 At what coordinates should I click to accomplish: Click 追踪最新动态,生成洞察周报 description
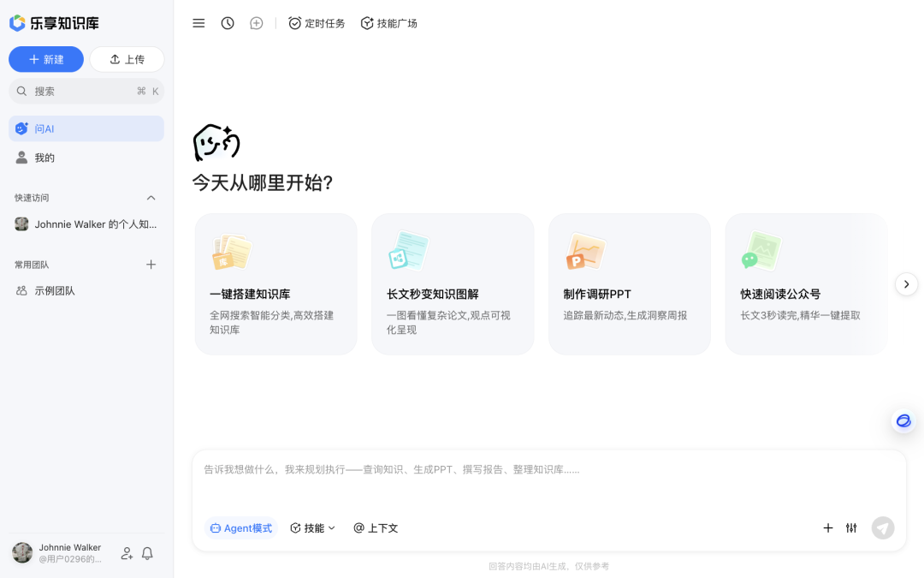click(625, 315)
